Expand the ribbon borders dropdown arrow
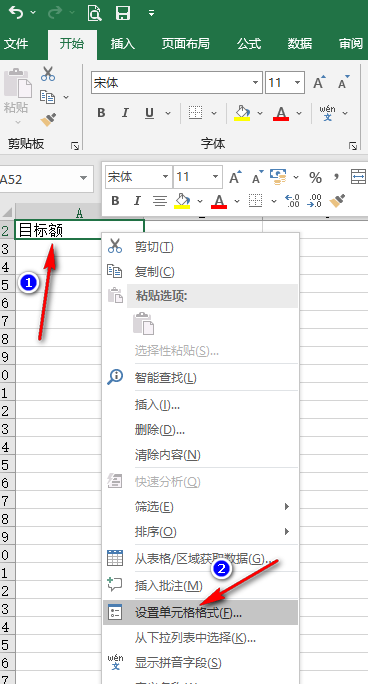This screenshot has width=368, height=684. (214, 113)
